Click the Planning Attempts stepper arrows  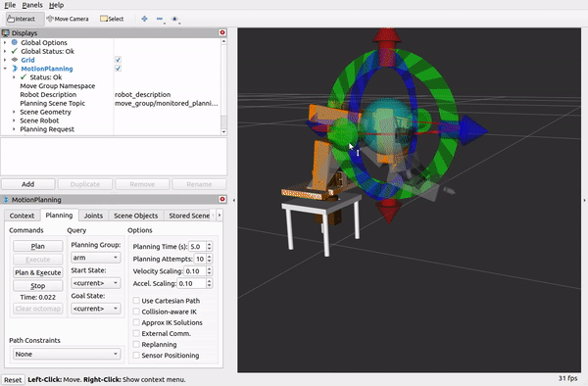pos(210,259)
